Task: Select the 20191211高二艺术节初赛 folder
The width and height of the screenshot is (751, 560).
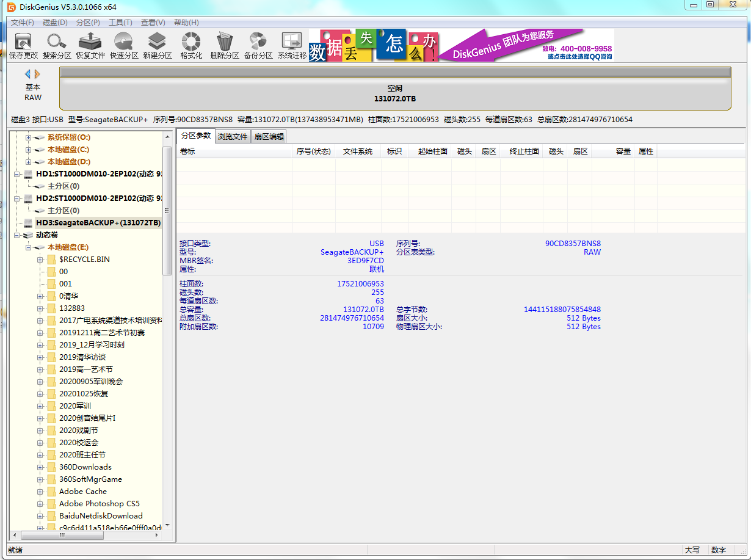Action: point(102,333)
